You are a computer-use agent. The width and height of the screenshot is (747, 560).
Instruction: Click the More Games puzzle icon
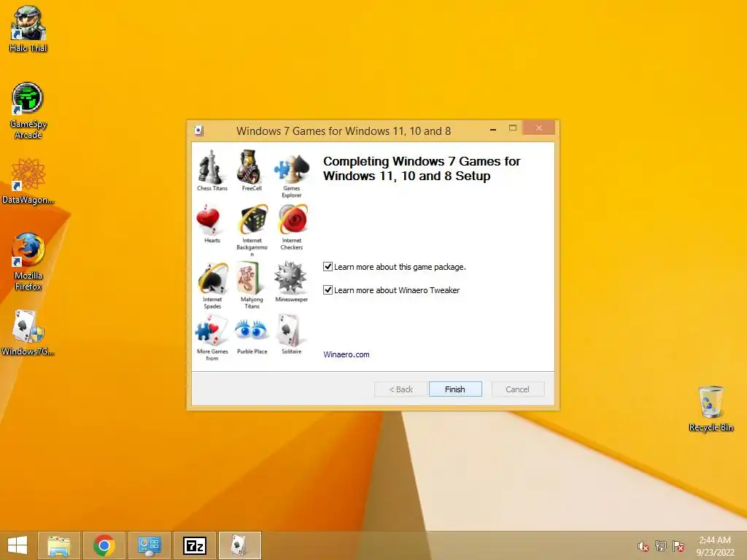click(x=211, y=331)
